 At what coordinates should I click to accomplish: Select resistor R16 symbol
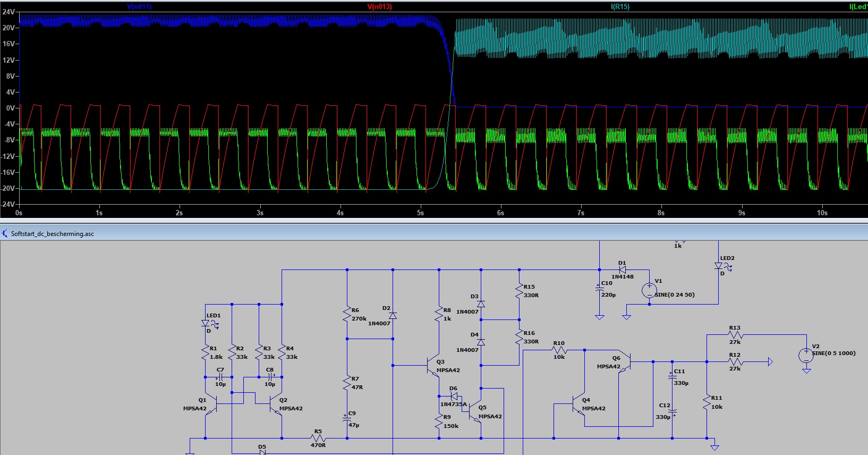coord(519,337)
